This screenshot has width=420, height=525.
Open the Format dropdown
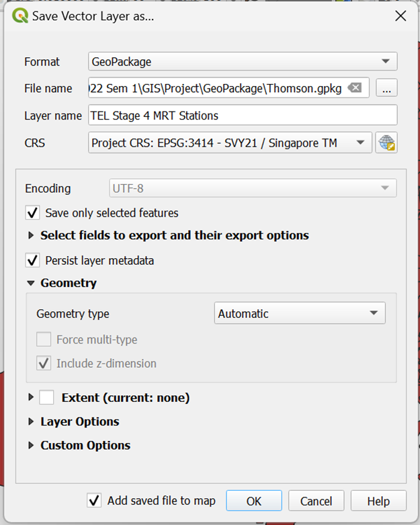point(243,62)
